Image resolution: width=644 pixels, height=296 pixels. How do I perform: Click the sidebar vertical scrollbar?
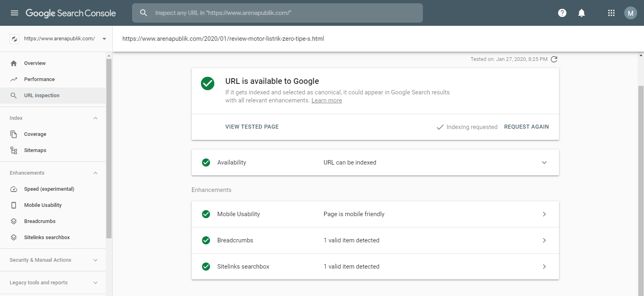point(109,148)
